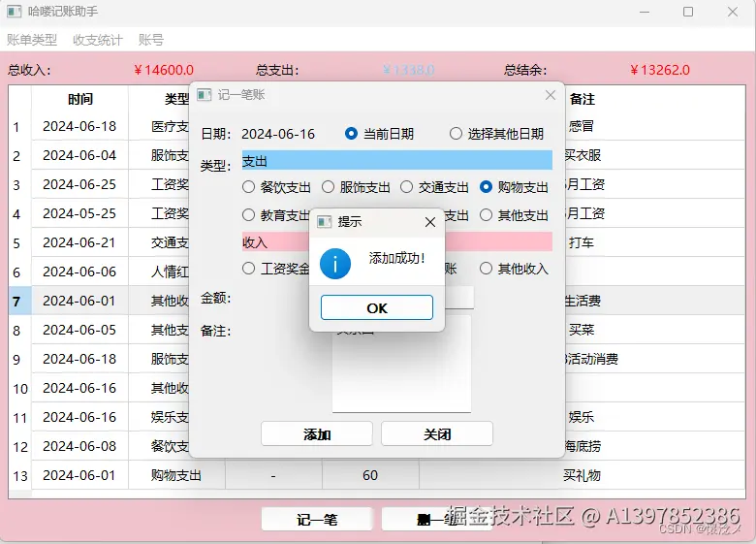Open the 收支统计 menu
Screen dimensions: 756x544
click(98, 40)
